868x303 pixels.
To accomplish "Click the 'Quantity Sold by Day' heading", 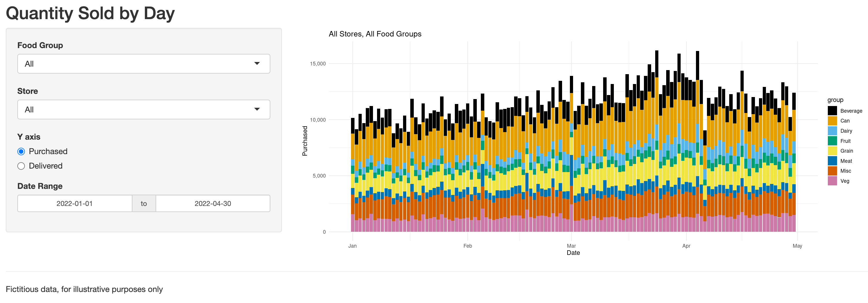I will point(90,14).
